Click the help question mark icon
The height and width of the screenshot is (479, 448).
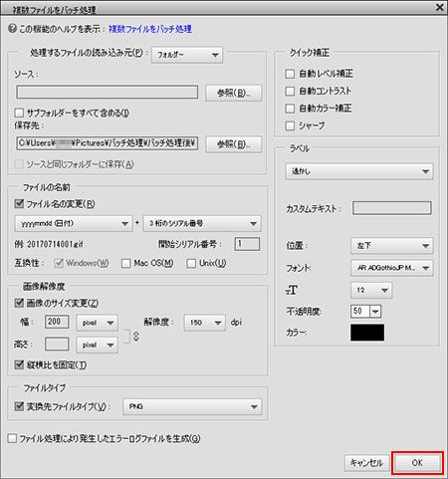click(12, 29)
